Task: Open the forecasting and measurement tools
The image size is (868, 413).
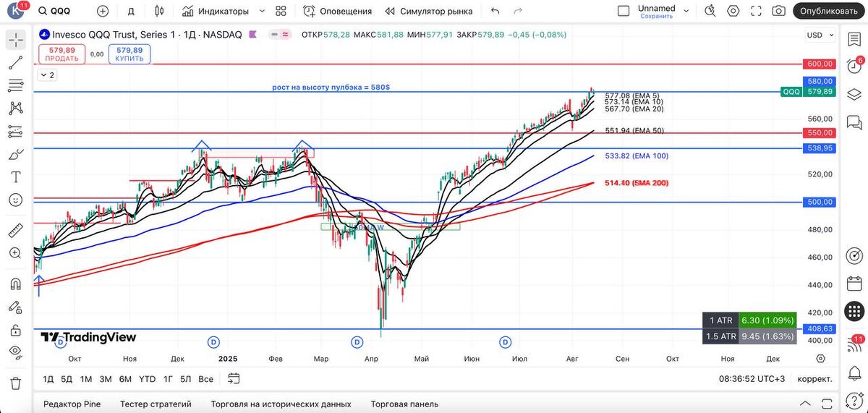Action: click(16, 132)
